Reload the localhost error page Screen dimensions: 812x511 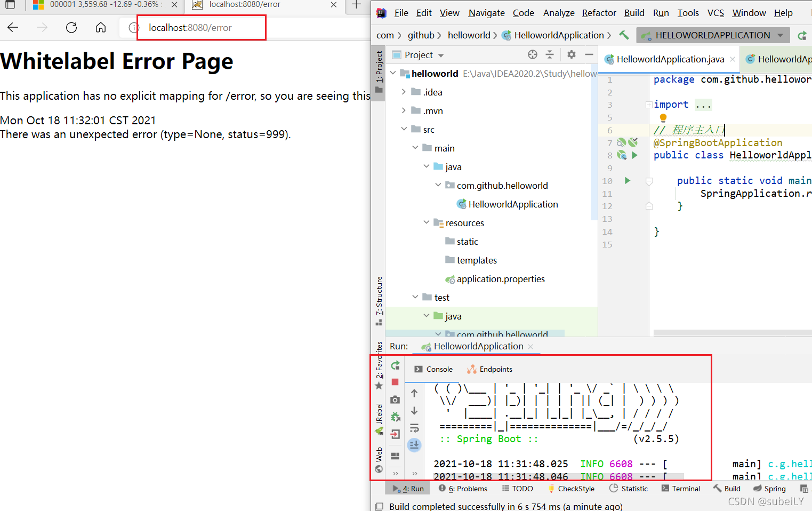[71, 27]
